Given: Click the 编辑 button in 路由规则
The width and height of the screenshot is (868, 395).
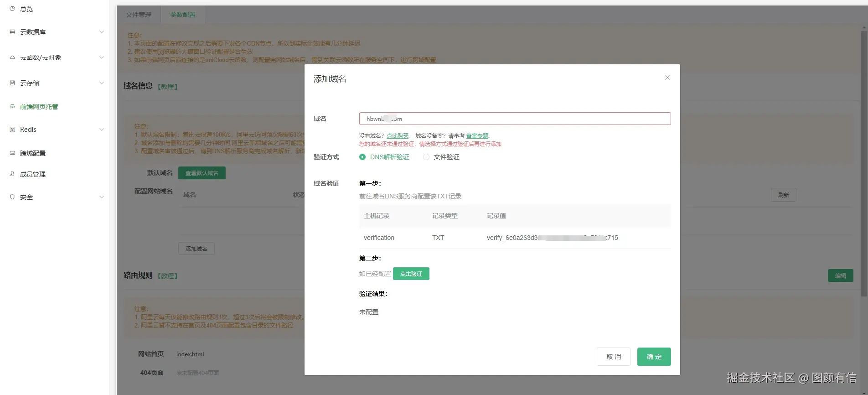Looking at the screenshot, I should (x=841, y=275).
